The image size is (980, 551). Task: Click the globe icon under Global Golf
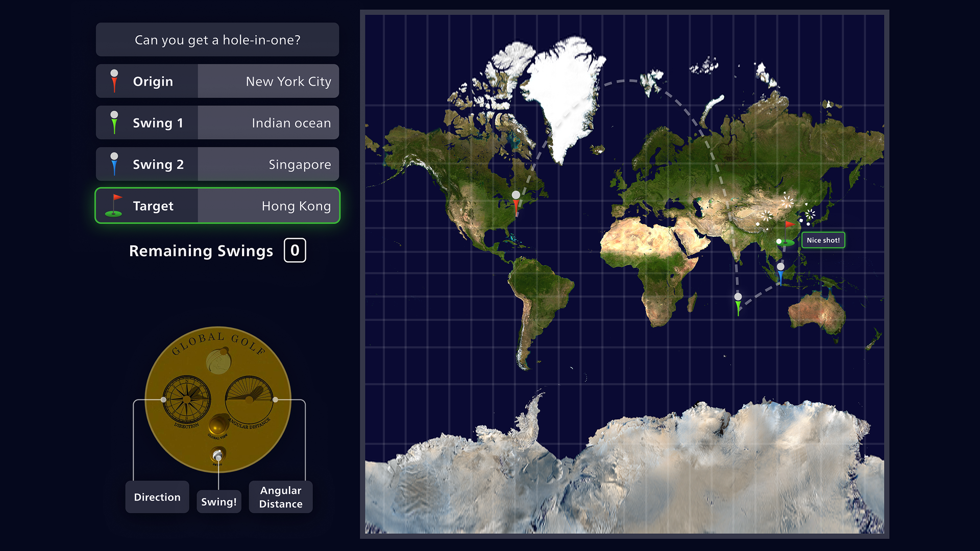point(219,361)
